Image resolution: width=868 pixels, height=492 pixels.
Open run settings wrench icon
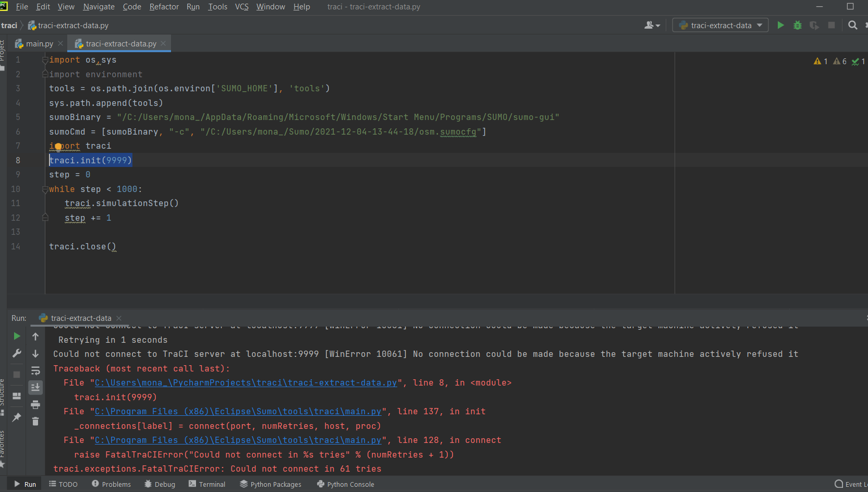pyautogui.click(x=17, y=354)
